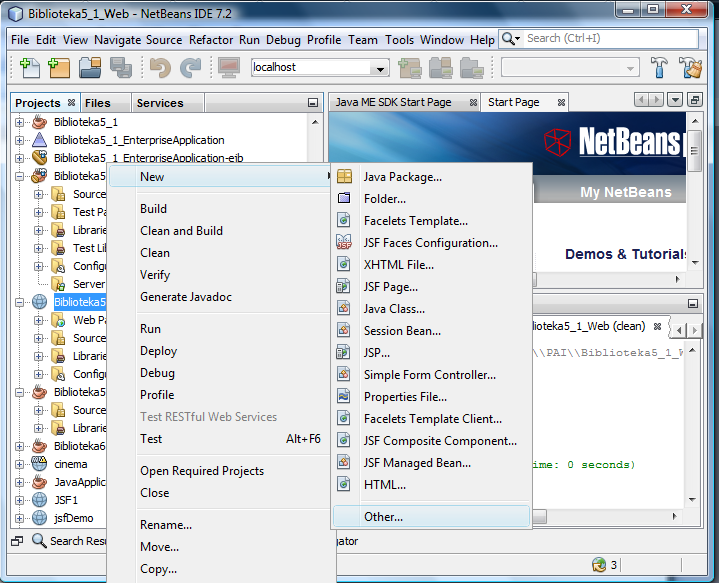Screen dimensions: 719x583
Task: Click the Output window scroll down arrow
Action: point(692,500)
